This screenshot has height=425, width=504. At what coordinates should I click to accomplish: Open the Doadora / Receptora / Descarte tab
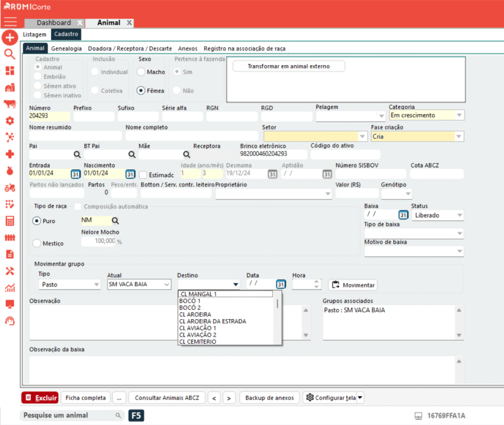[x=130, y=49]
